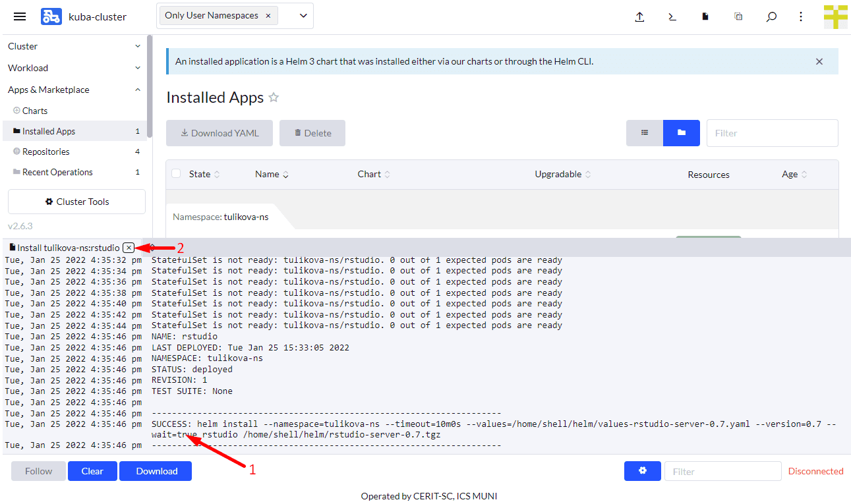Open the resource search magnifier icon
Image resolution: width=851 pixels, height=504 pixels.
[771, 16]
